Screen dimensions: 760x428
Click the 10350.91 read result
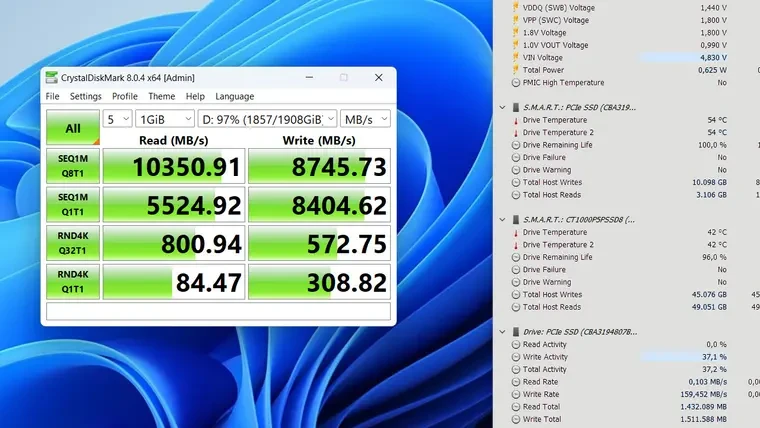click(174, 166)
